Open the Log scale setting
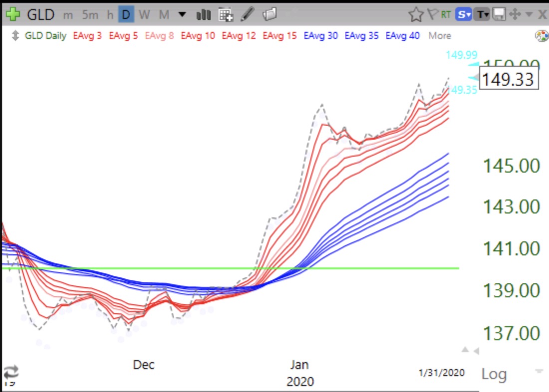This screenshot has height=392, width=549. click(x=494, y=374)
